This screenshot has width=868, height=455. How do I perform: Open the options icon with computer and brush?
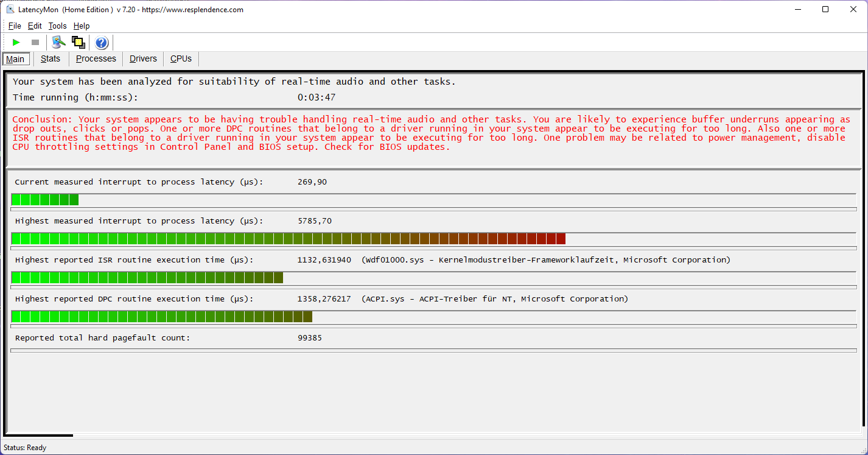(58, 42)
